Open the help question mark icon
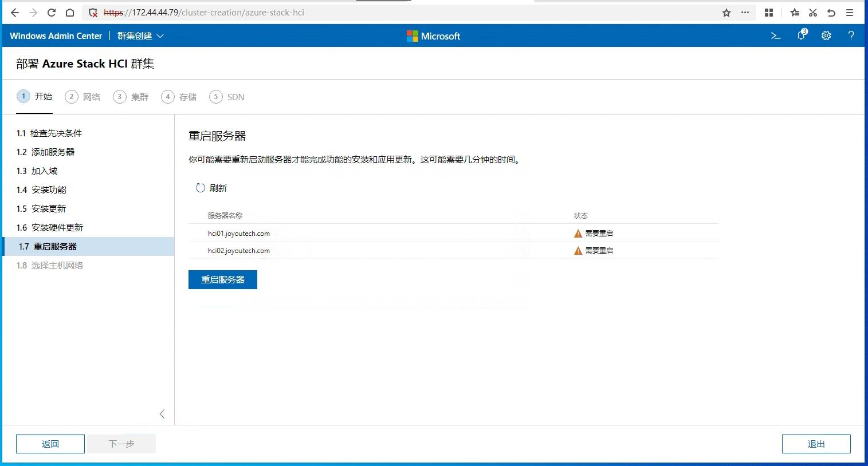Image resolution: width=868 pixels, height=466 pixels. (x=851, y=35)
